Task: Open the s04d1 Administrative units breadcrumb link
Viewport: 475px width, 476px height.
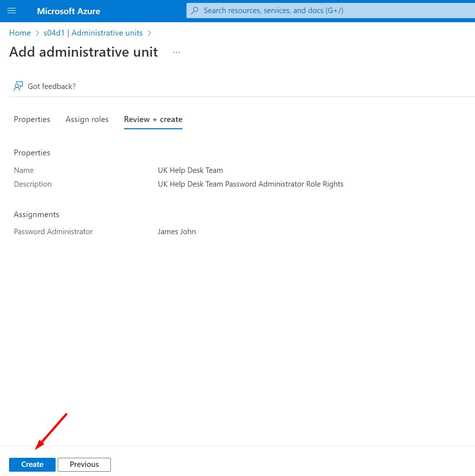Action: click(x=93, y=33)
